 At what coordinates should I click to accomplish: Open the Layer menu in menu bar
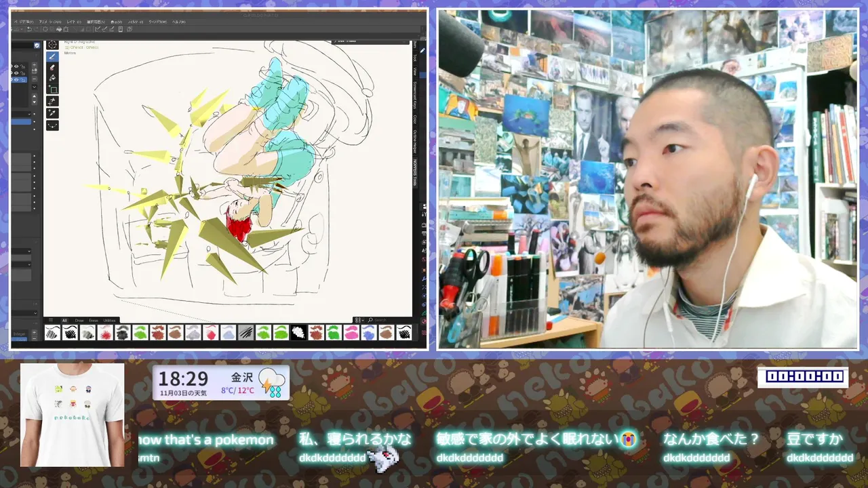click(x=74, y=22)
